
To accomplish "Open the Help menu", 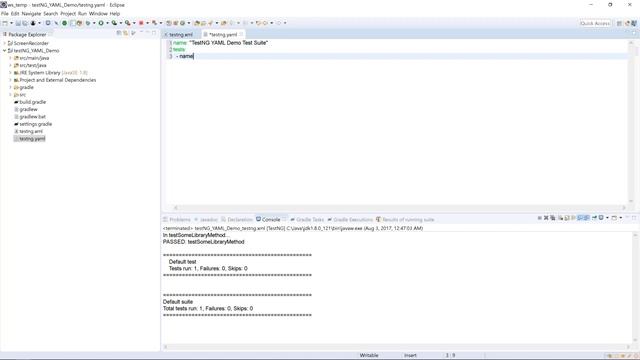I will pyautogui.click(x=115, y=13).
